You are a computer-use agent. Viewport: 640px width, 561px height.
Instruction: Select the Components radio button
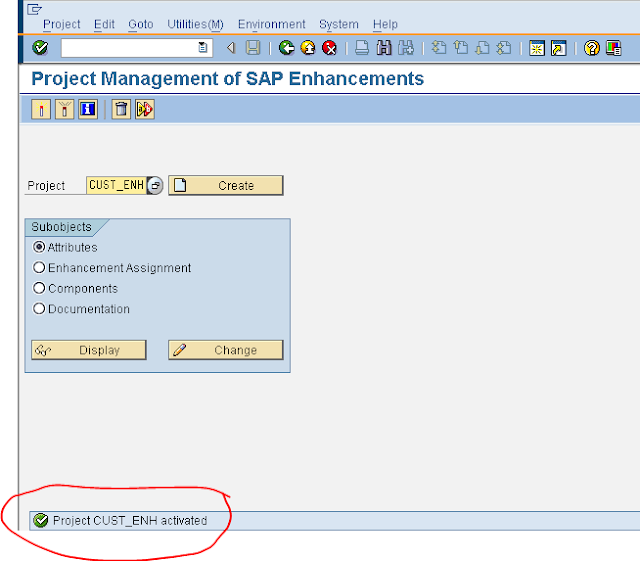[39, 288]
